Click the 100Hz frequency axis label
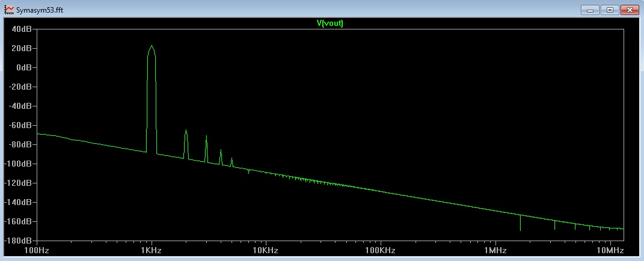 [37, 250]
